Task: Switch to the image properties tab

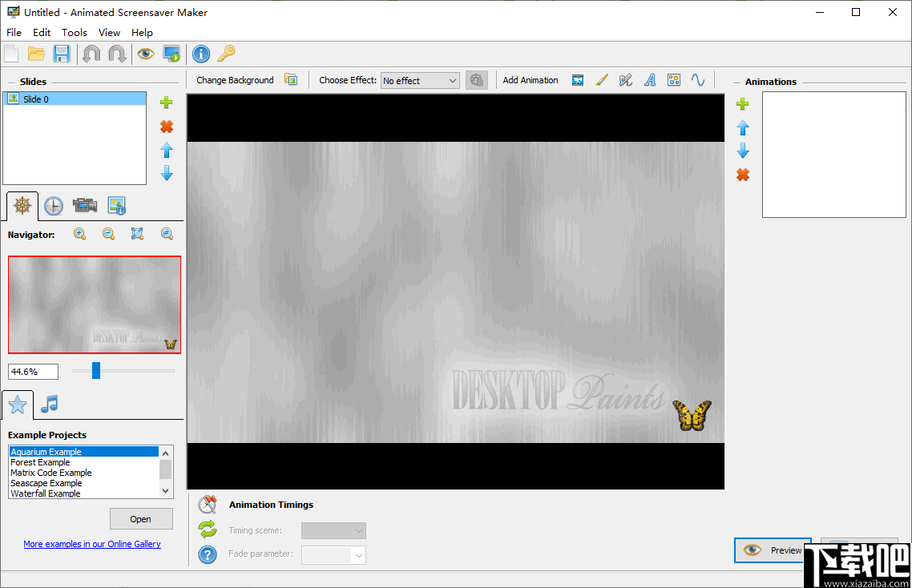Action: (x=117, y=206)
